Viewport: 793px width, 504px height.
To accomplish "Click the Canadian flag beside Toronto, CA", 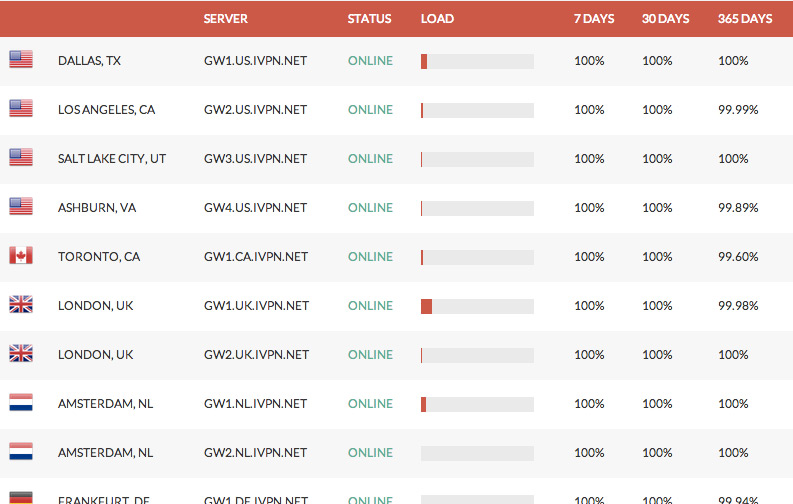I will click(x=21, y=256).
